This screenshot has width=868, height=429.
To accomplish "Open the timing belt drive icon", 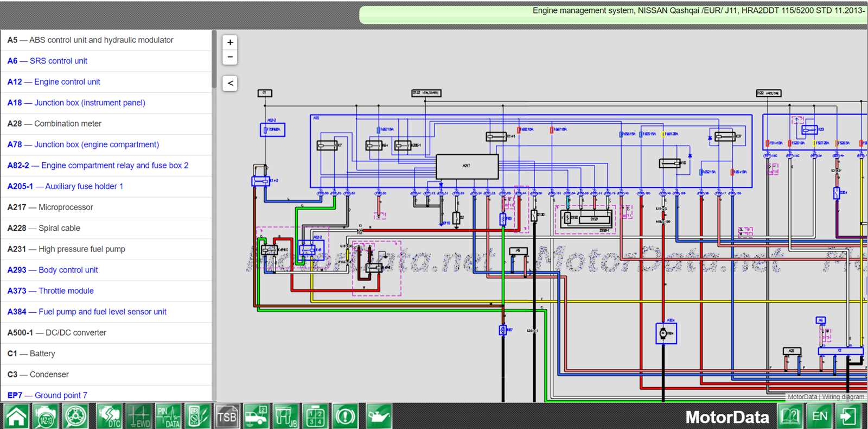I will pos(76,417).
